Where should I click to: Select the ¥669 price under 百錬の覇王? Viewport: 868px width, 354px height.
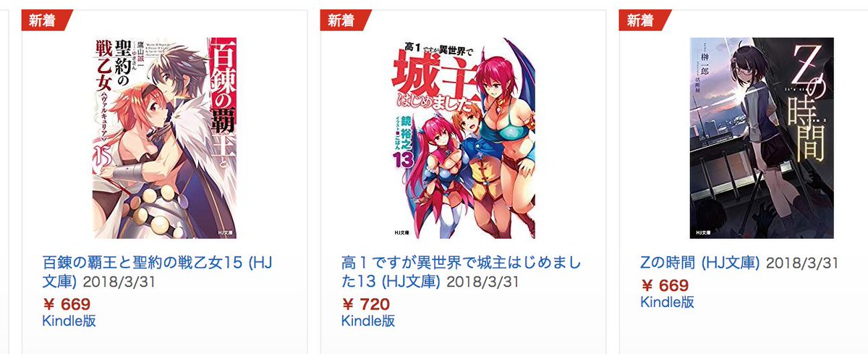(67, 304)
